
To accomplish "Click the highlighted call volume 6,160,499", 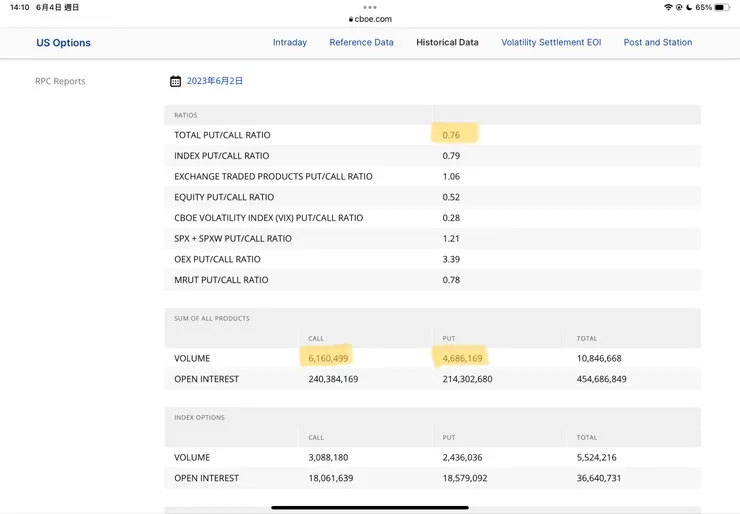I will click(328, 358).
